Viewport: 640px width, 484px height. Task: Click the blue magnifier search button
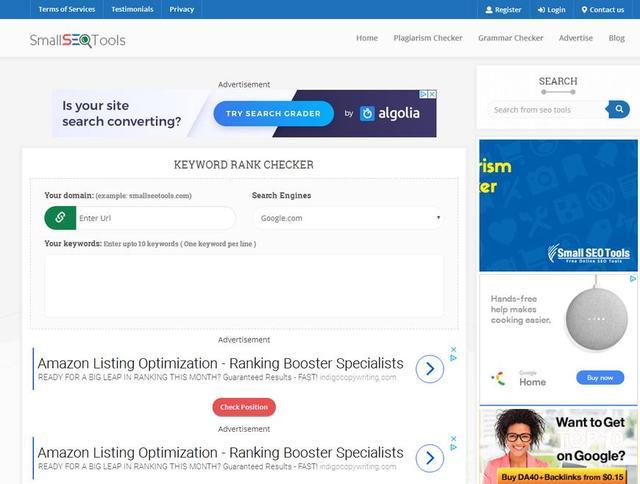point(619,109)
